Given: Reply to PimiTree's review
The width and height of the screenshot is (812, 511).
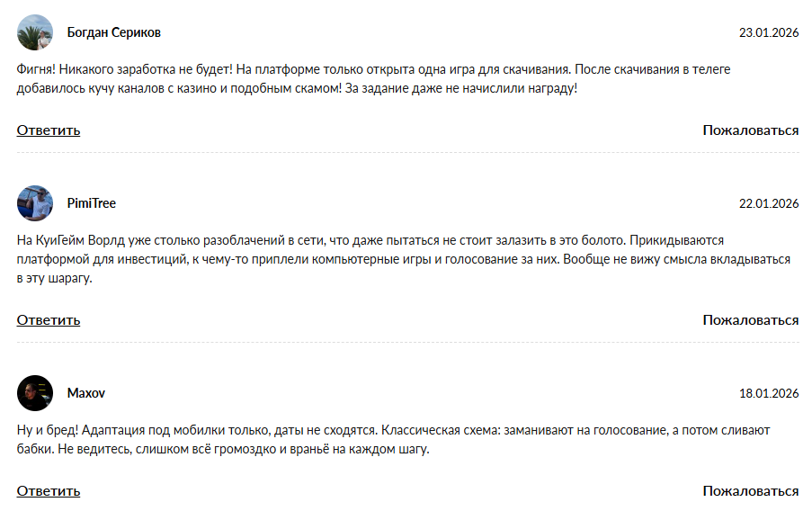Looking at the screenshot, I should (49, 320).
